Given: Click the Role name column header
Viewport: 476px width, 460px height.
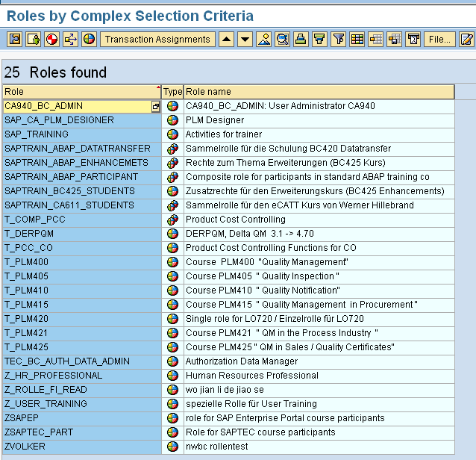Looking at the screenshot, I should tap(319, 92).
